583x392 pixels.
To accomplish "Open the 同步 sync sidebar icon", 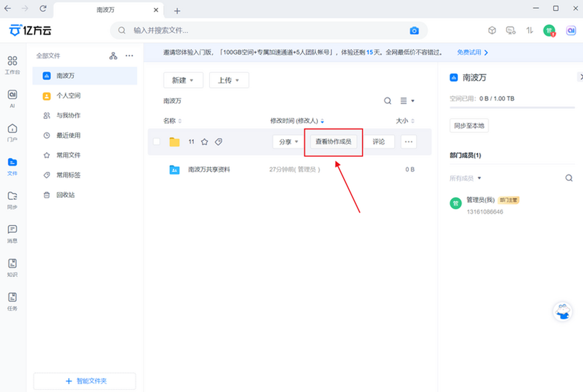I will pos(12,200).
